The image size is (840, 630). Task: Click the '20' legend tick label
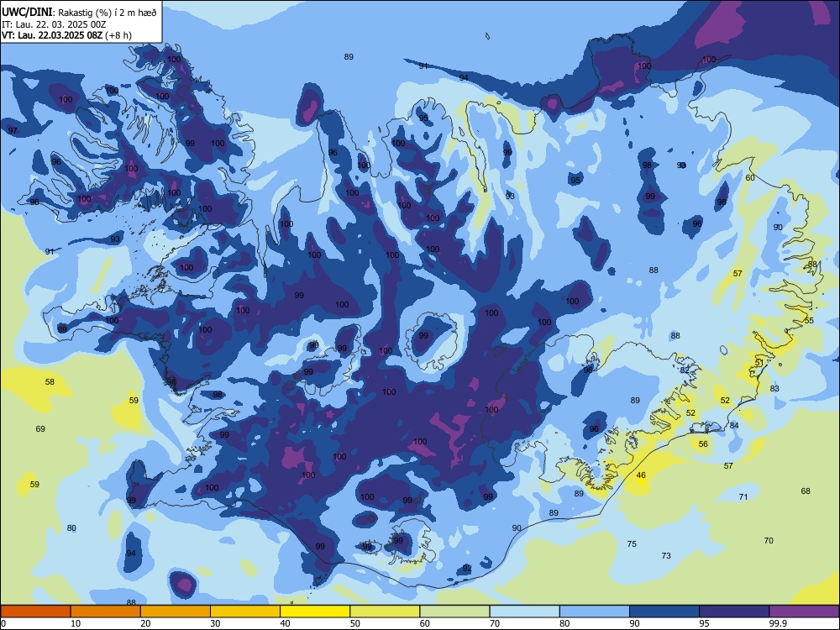pyautogui.click(x=145, y=623)
